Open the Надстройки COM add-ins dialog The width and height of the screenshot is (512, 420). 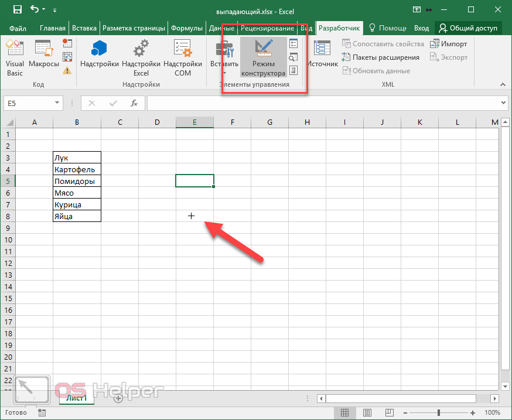click(182, 57)
